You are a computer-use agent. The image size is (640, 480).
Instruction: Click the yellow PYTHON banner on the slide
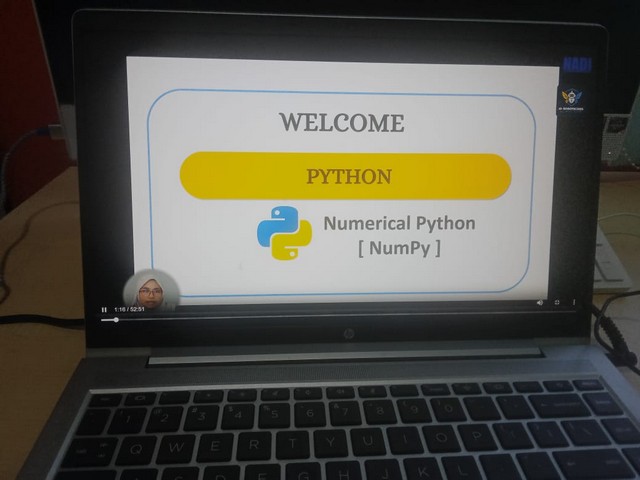[x=346, y=176]
